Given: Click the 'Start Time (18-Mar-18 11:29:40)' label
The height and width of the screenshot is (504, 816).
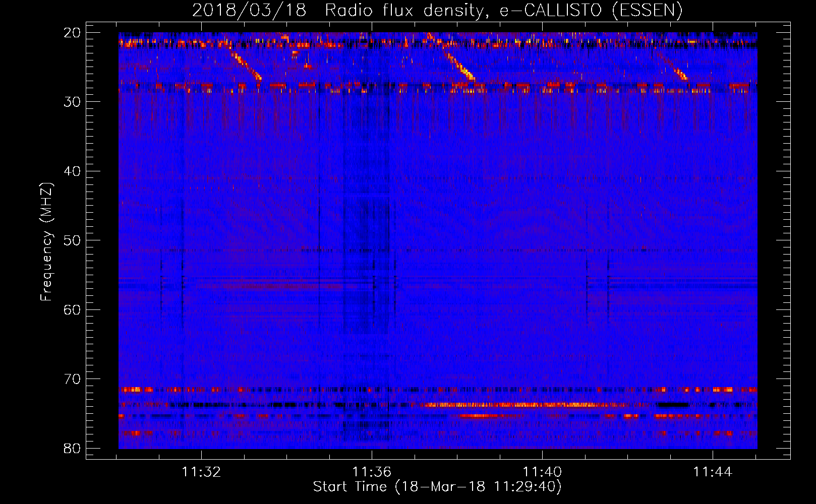Looking at the screenshot, I should click(x=437, y=487).
